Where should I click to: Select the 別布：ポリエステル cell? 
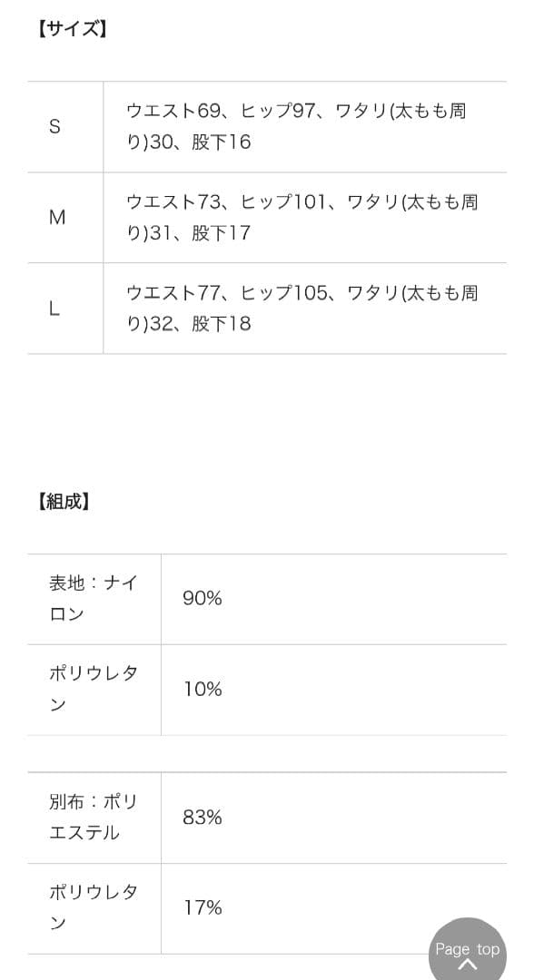(x=91, y=818)
